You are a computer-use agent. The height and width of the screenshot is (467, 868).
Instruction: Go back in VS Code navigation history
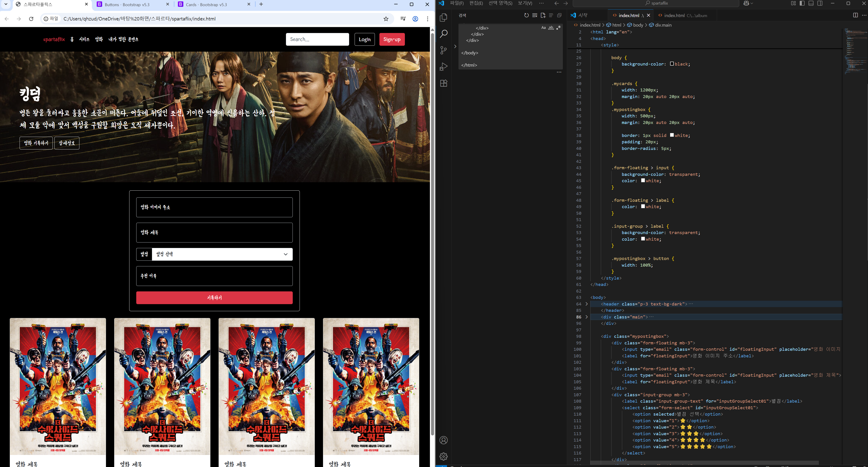click(557, 3)
